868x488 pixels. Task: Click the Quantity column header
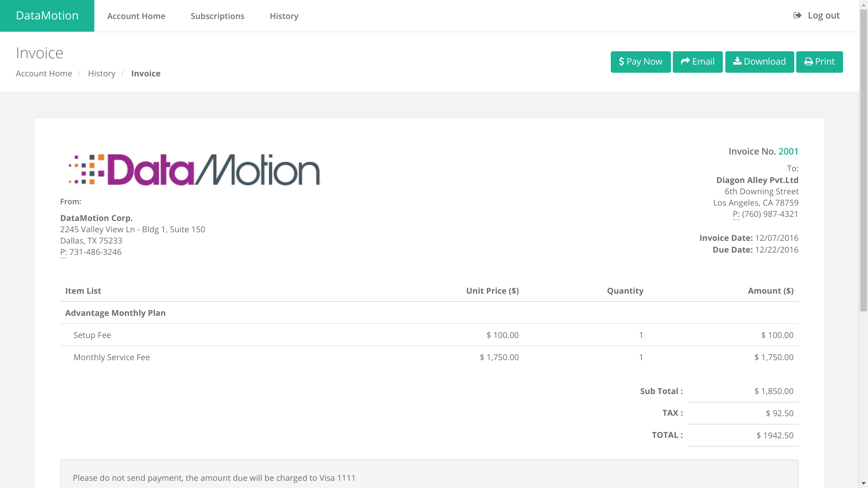(x=625, y=291)
